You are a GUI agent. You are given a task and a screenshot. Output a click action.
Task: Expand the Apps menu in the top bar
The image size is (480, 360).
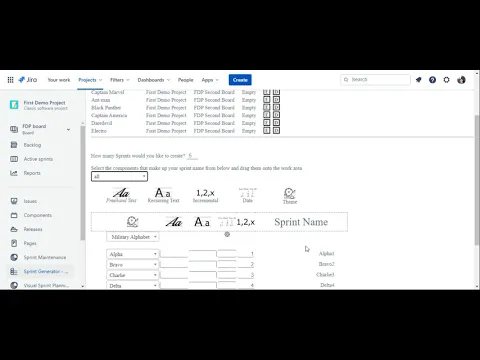210,80
